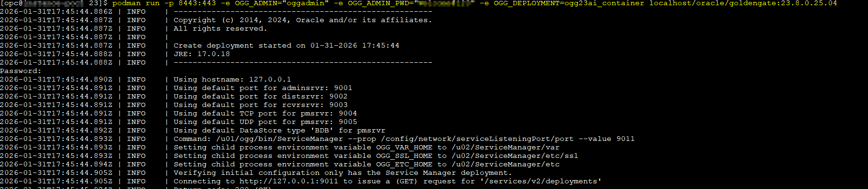This screenshot has width=868, height=189.
Task: Click the http://127.0.0.1:9011 URL
Action: 289,181
